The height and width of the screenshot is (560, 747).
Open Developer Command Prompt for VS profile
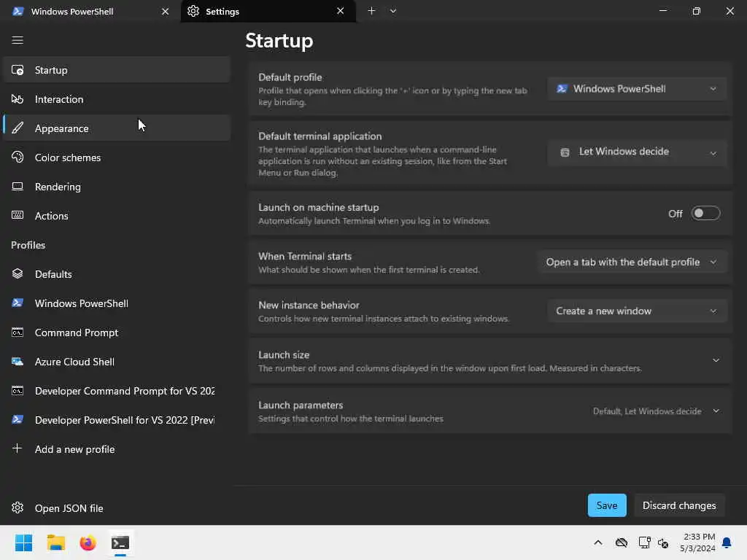[x=117, y=391]
